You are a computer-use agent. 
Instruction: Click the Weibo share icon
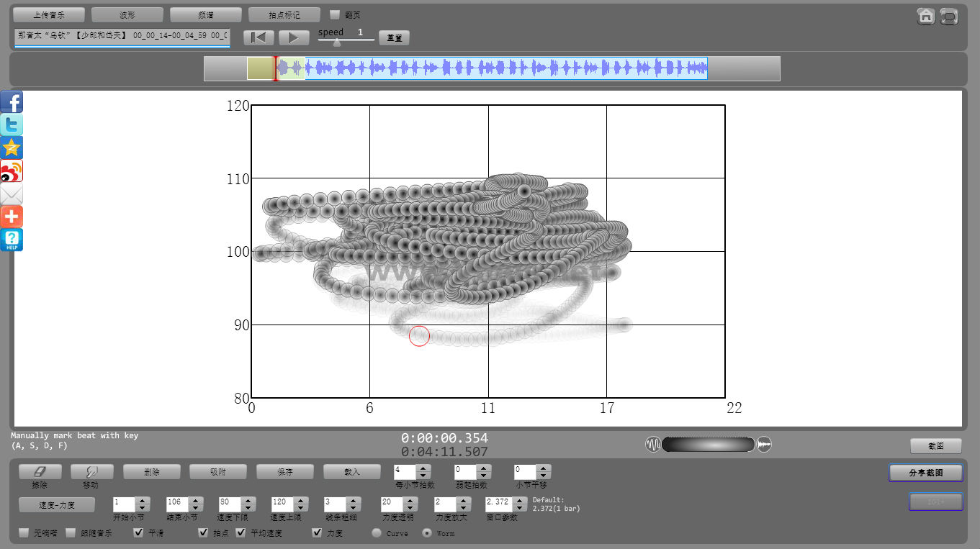[12, 171]
